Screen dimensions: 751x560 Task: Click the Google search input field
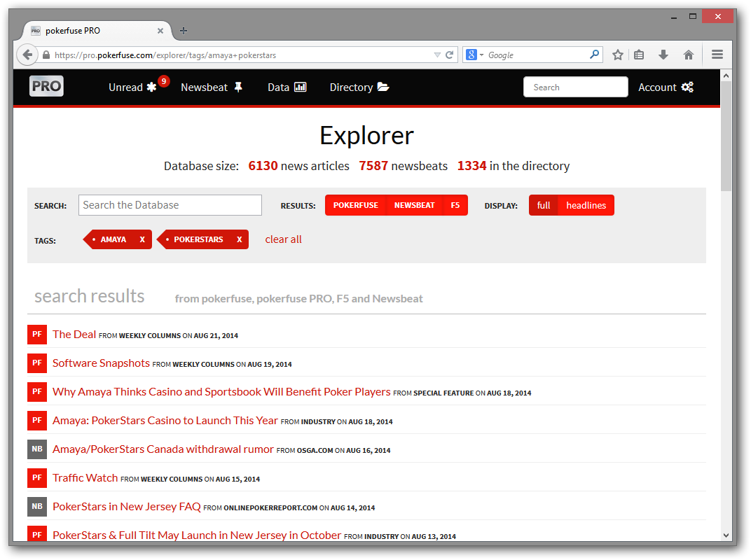click(x=537, y=55)
